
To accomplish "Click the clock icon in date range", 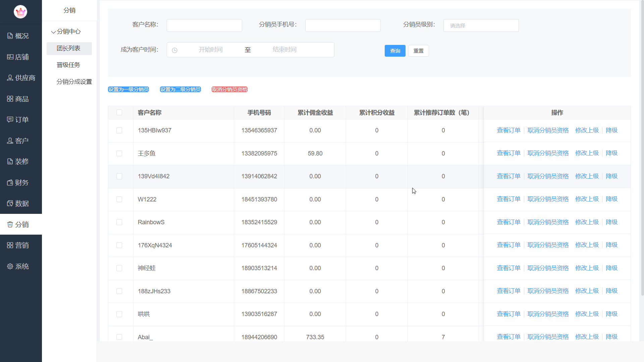I will (x=174, y=50).
